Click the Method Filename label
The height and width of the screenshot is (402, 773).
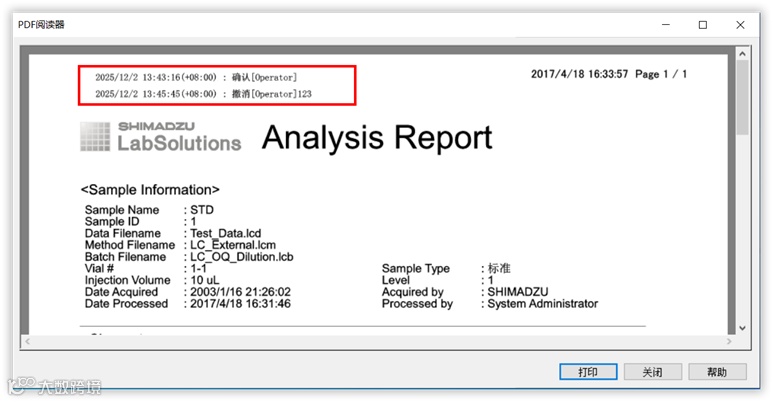[x=130, y=245]
